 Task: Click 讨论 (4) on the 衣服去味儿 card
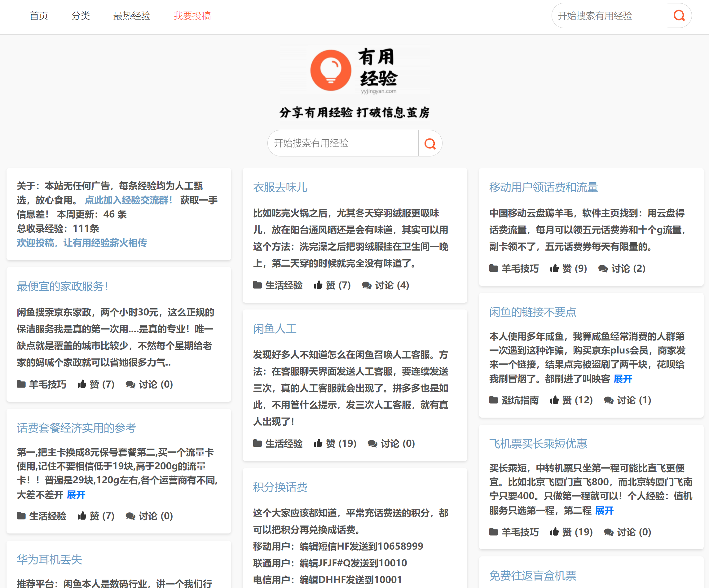[x=392, y=285]
